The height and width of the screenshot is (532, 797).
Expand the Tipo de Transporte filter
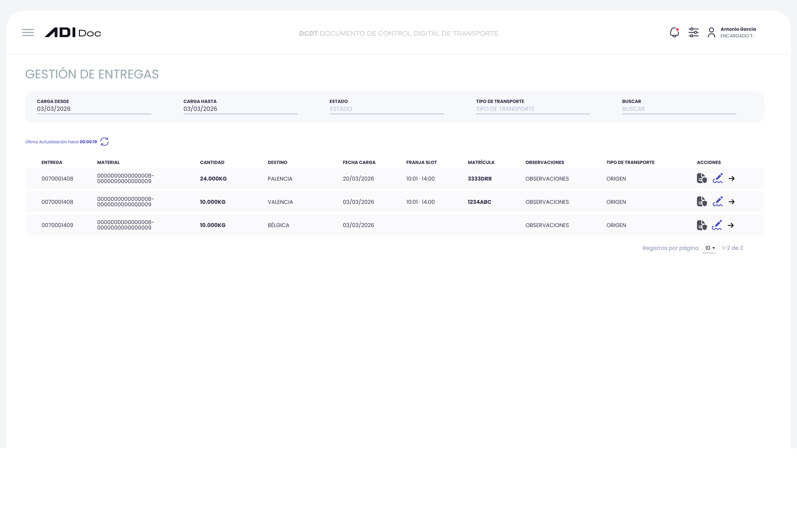(532, 109)
